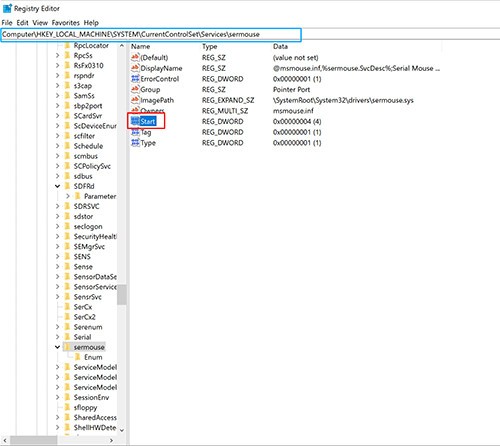Select the DisplayName string value icon
The width and height of the screenshot is (500, 446).
(x=135, y=68)
